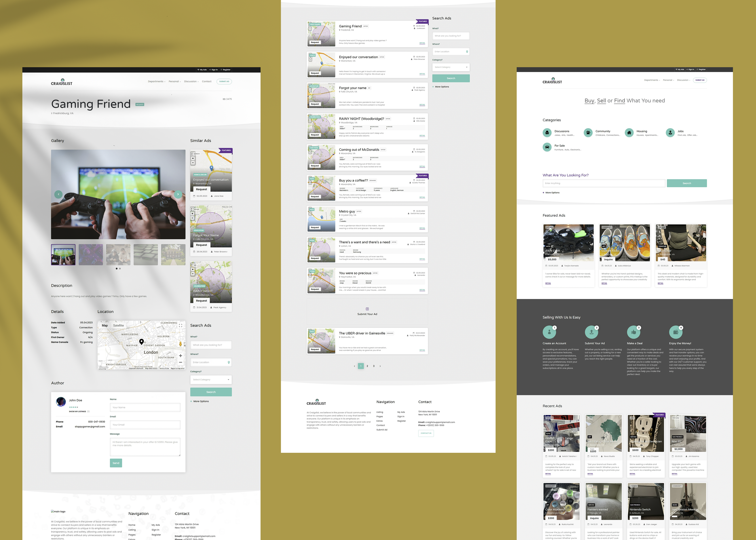Click Search button in listing page sidebar
756x540 pixels.
(451, 78)
